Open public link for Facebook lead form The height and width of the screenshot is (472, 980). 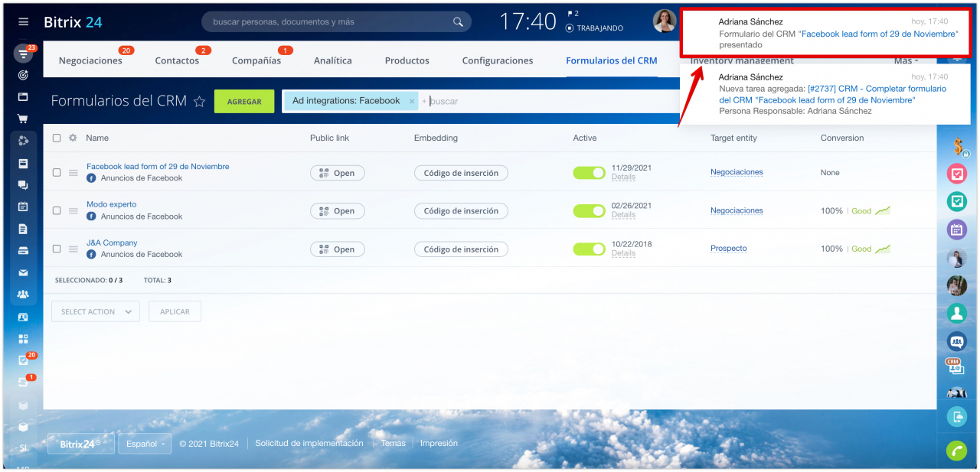click(338, 173)
